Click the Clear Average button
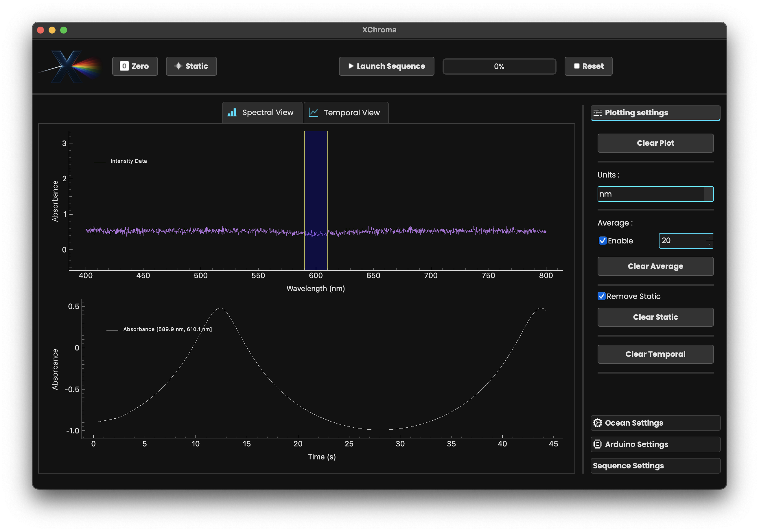Viewport: 759px width, 532px height. coord(655,266)
